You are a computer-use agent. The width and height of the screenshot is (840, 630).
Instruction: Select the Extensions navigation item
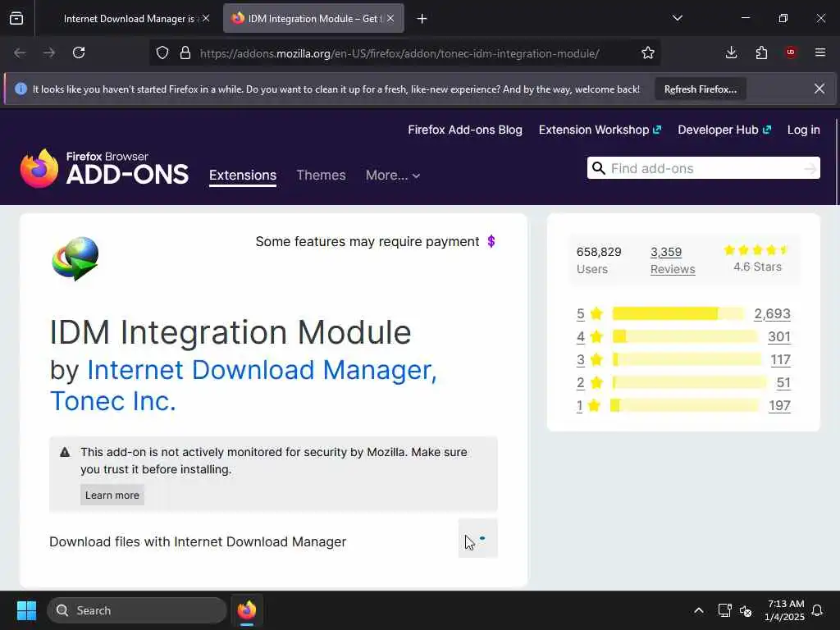(243, 176)
